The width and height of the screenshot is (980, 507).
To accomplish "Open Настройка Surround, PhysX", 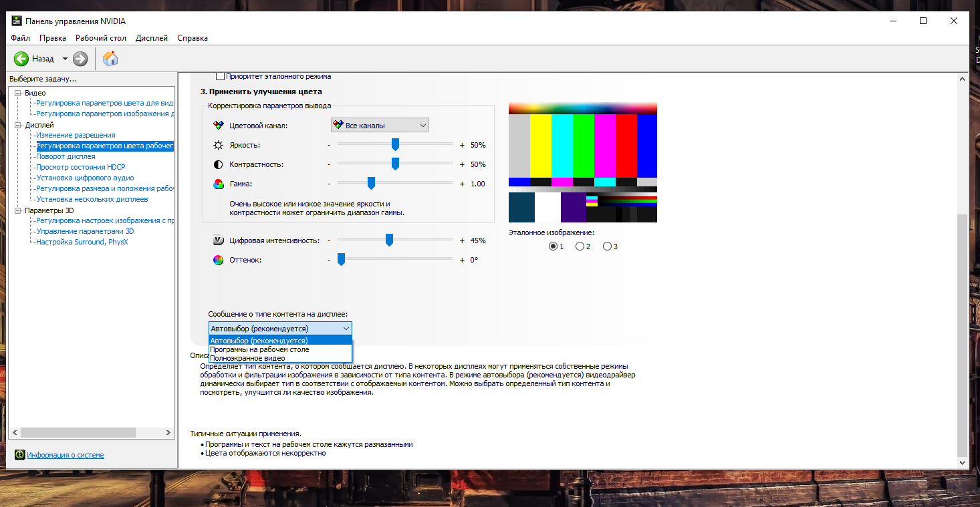I will point(82,242).
